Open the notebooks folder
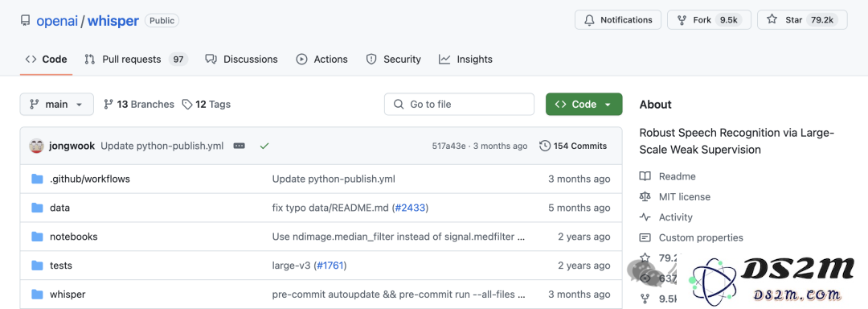The width and height of the screenshot is (868, 309). pos(74,237)
